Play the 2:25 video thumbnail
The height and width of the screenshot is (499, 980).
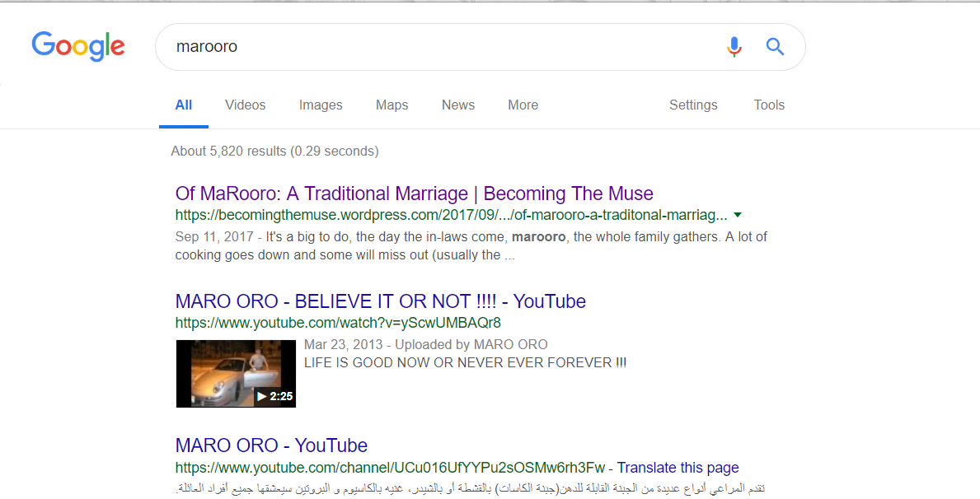tap(236, 374)
